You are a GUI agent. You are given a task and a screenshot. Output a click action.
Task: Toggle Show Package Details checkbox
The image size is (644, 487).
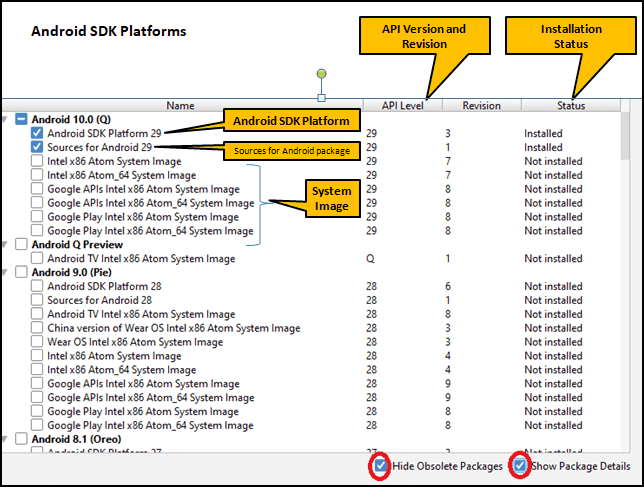tap(520, 466)
